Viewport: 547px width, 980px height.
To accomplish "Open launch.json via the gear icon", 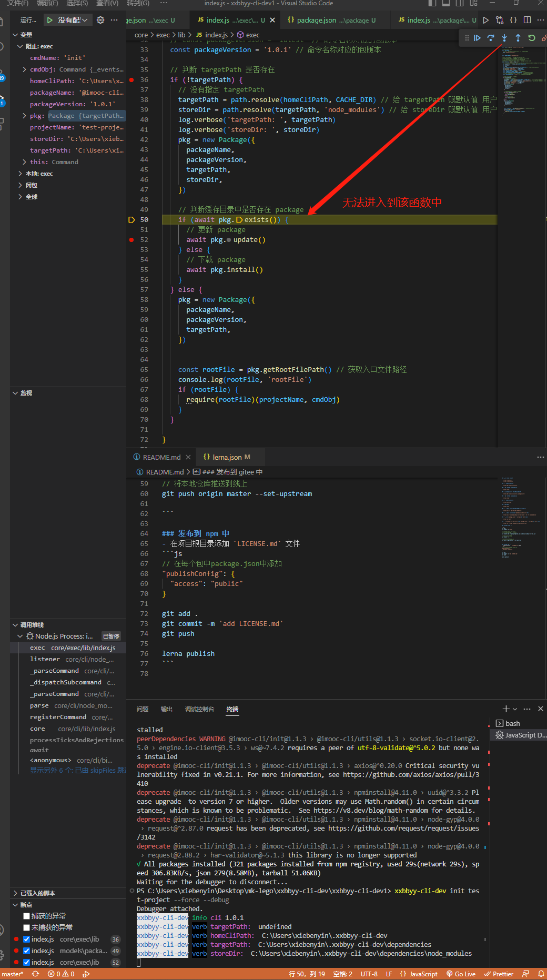I will (100, 20).
